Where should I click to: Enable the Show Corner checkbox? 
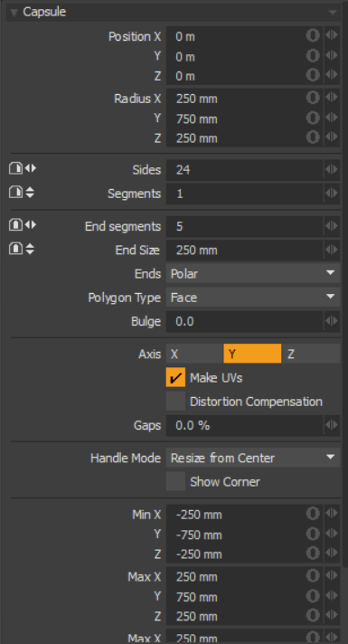[175, 481]
